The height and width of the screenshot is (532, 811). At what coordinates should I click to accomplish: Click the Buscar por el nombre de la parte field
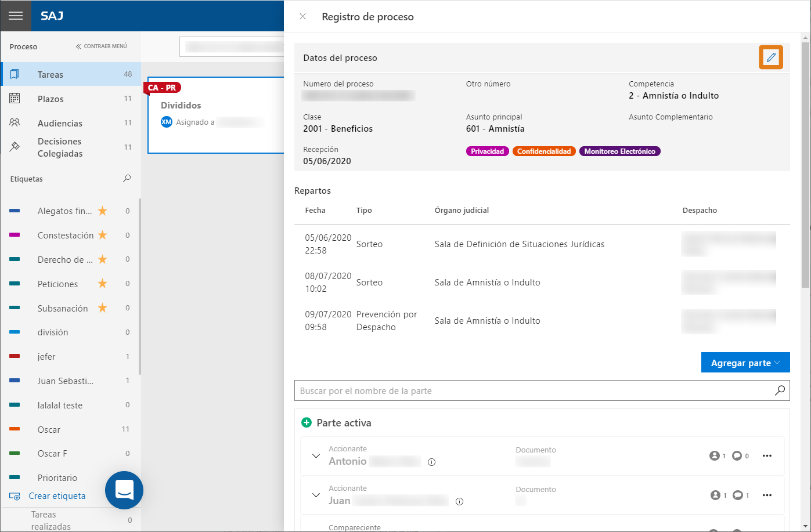(534, 390)
